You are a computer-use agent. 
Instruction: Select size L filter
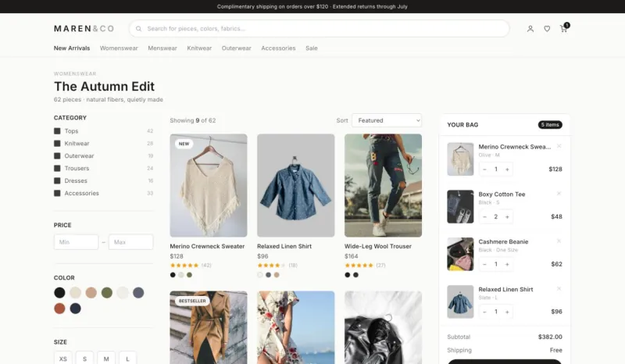pos(127,359)
